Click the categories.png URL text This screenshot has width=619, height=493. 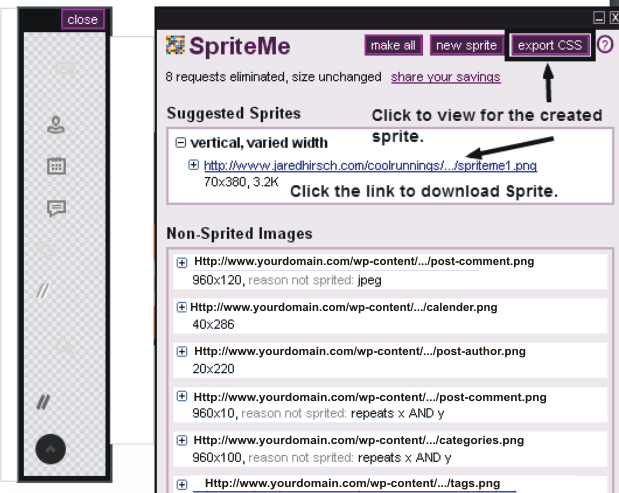(358, 440)
